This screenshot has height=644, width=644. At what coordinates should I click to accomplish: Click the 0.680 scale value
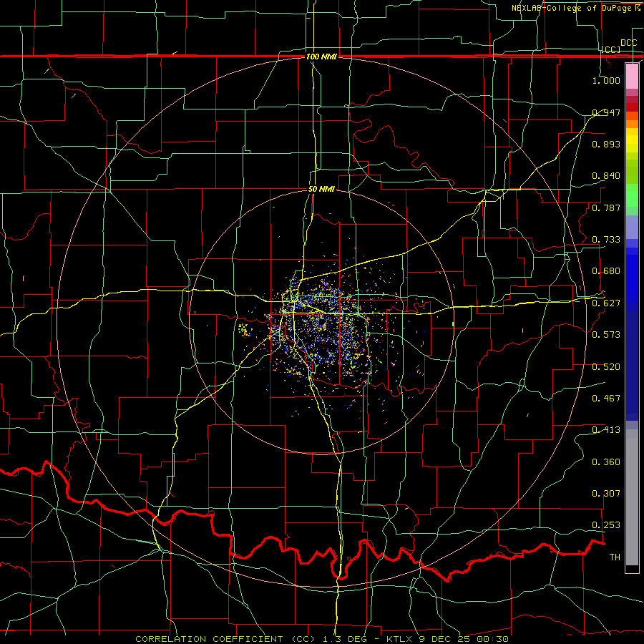606,271
